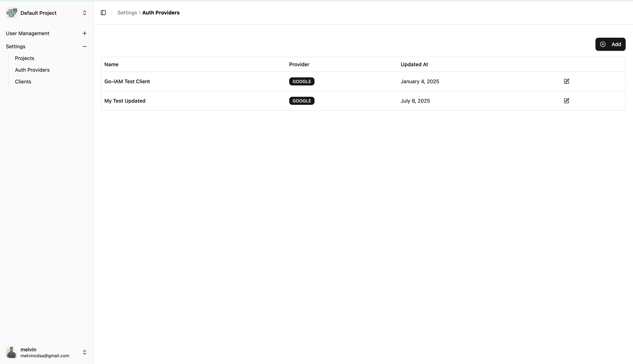Select Auth Providers in the sidebar
This screenshot has height=364, width=633.
pyautogui.click(x=32, y=70)
